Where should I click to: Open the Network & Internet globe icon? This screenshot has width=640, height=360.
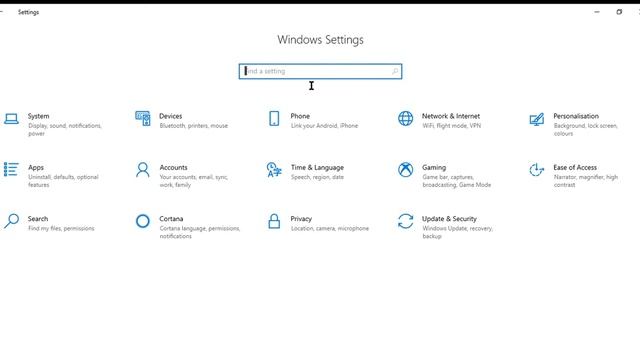405,118
